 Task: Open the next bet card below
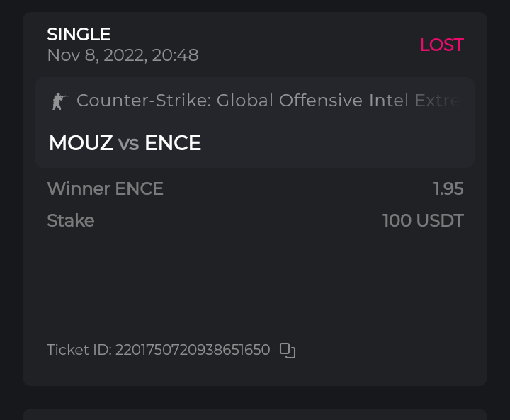point(255,414)
